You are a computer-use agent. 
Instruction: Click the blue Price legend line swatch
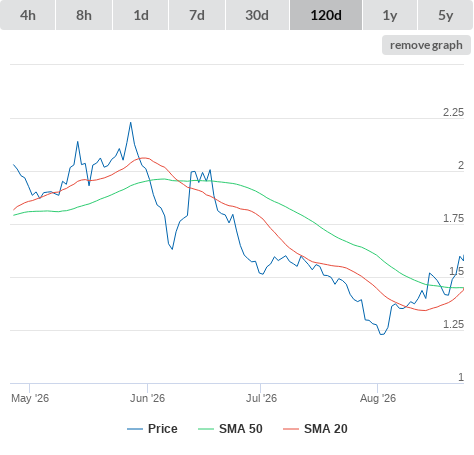tap(135, 429)
